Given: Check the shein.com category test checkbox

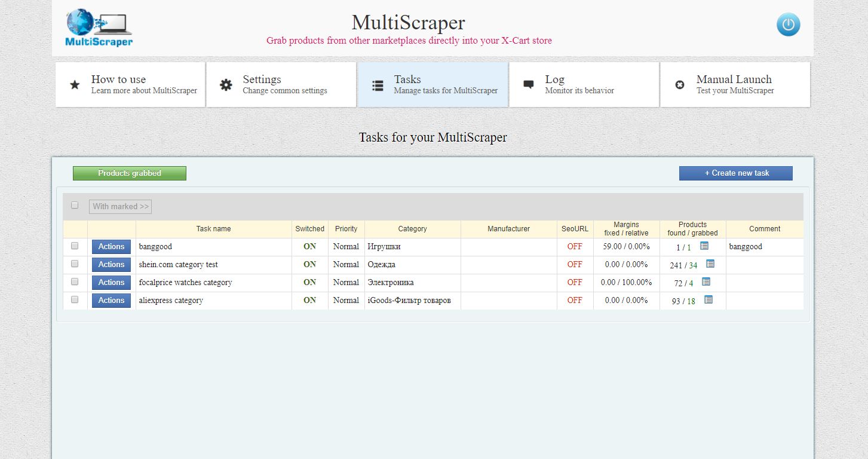Looking at the screenshot, I should pyautogui.click(x=75, y=264).
